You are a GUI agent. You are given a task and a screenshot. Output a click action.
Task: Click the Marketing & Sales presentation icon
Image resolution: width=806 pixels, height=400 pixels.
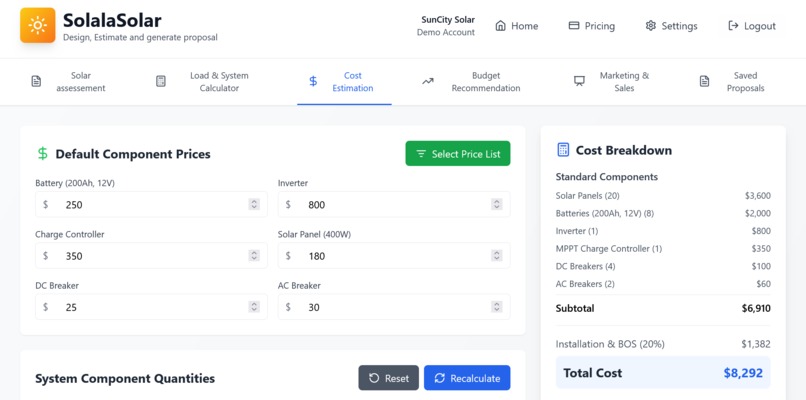(x=579, y=81)
